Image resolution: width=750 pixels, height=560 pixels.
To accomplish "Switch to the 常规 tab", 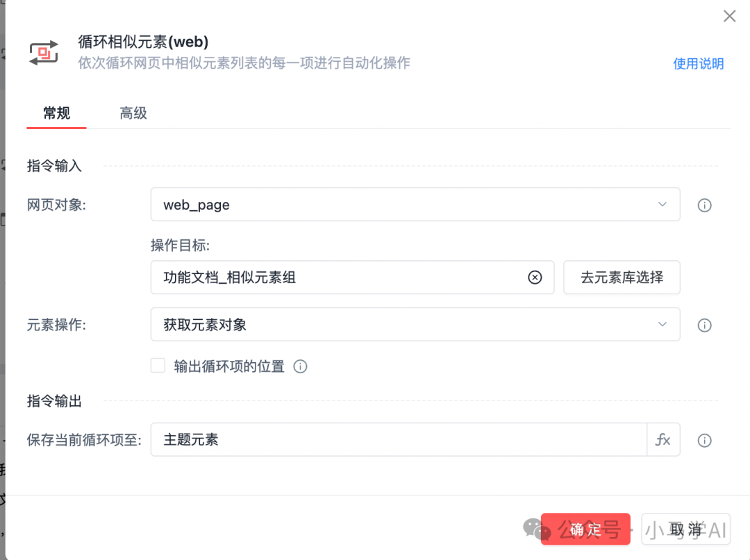I will [x=56, y=113].
